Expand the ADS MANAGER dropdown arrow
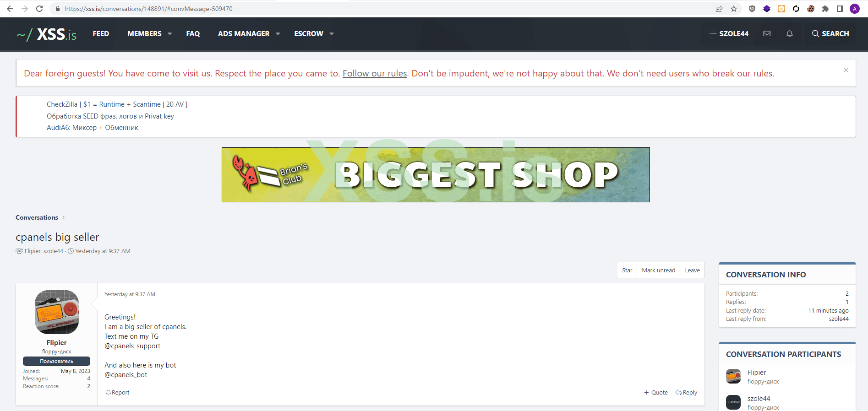This screenshot has width=868, height=411. (x=278, y=34)
